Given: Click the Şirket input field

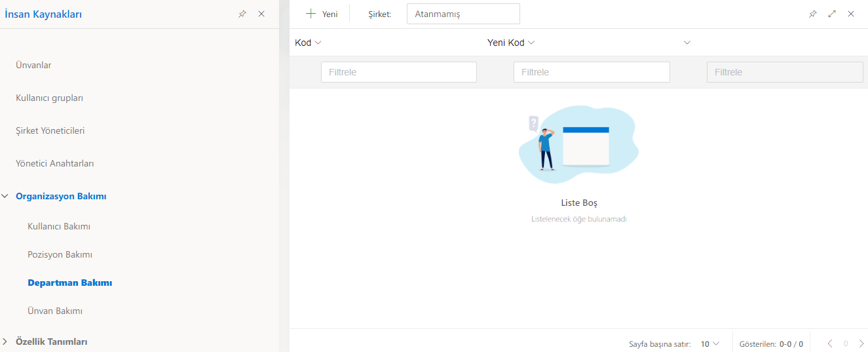Looking at the screenshot, I should (x=462, y=14).
